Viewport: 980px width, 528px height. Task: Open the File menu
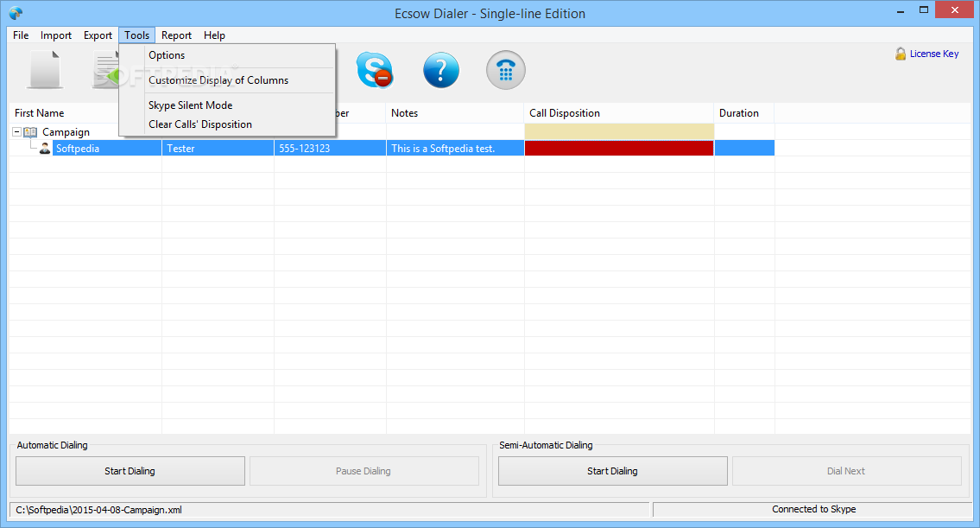[x=21, y=35]
